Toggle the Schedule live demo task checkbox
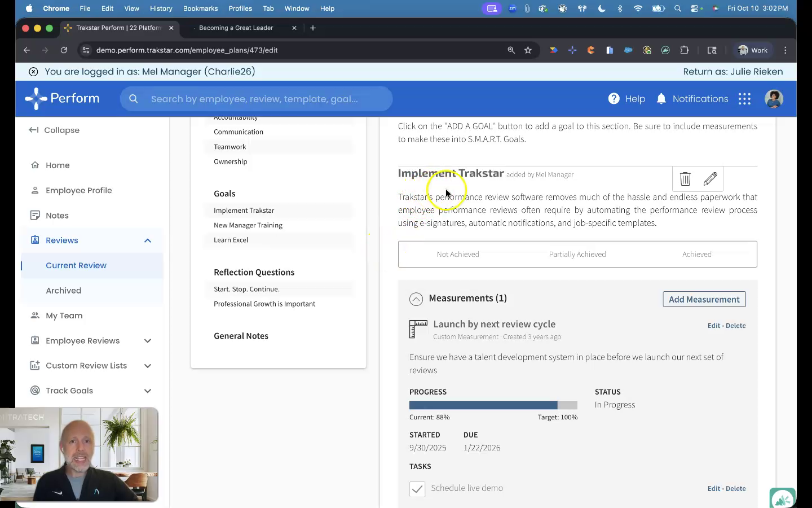The height and width of the screenshot is (508, 812). (x=417, y=489)
